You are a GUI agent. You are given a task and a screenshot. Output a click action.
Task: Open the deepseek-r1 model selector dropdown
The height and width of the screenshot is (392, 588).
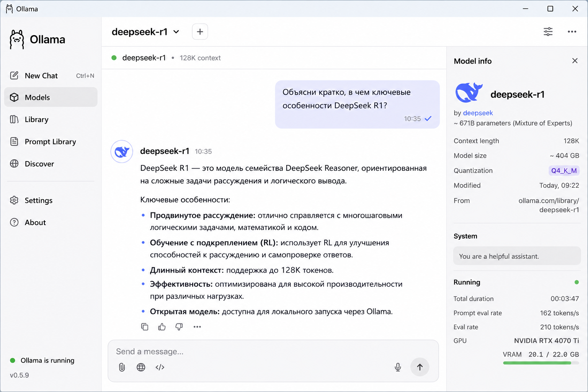click(145, 32)
